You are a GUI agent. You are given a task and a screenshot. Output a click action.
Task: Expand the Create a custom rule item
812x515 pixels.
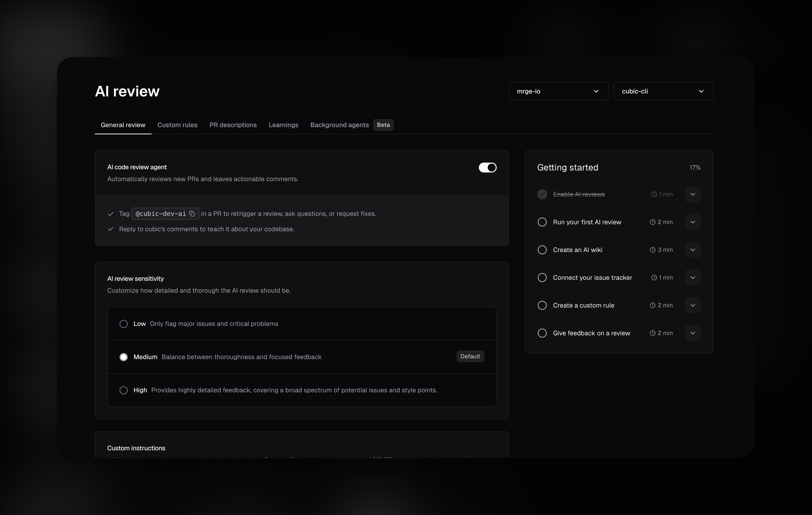693,305
